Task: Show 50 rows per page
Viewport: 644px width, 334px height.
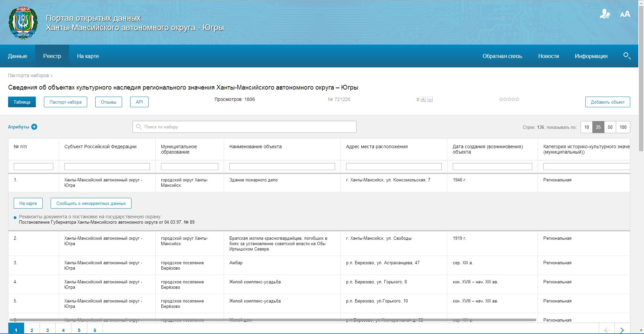Action: [610, 127]
